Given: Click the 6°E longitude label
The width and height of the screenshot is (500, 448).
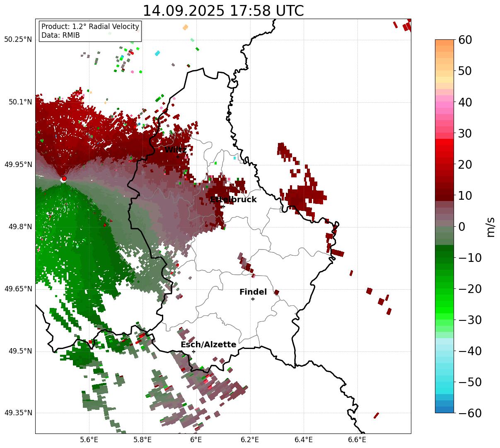Looking at the screenshot, I should [196, 440].
